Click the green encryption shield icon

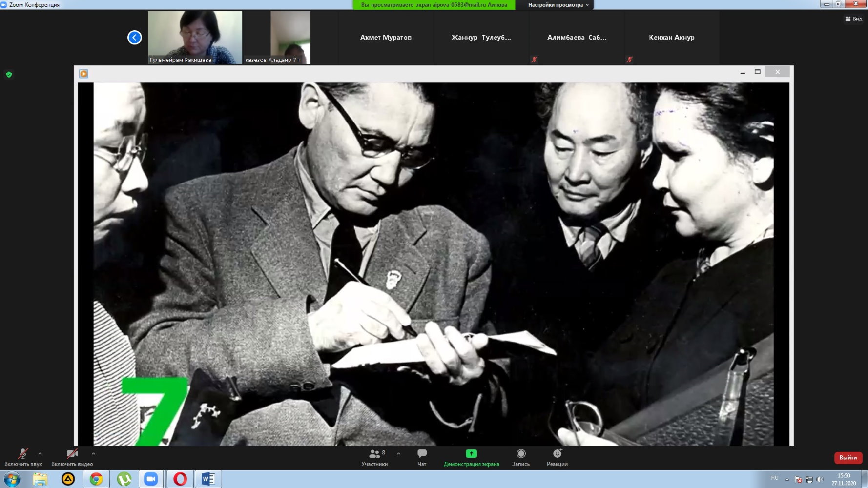click(x=9, y=75)
